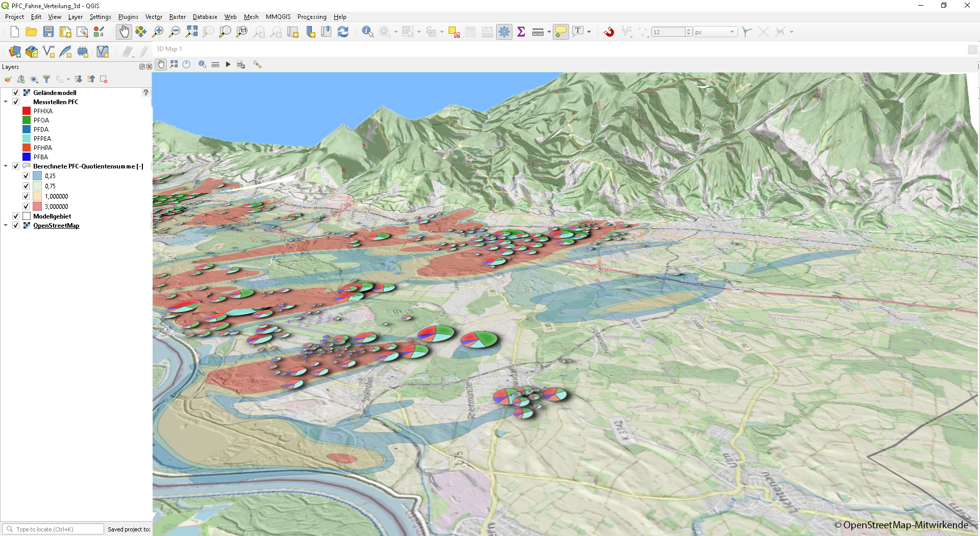
Task: Uncheck the 1,000000 class checkbox
Action: pos(26,196)
